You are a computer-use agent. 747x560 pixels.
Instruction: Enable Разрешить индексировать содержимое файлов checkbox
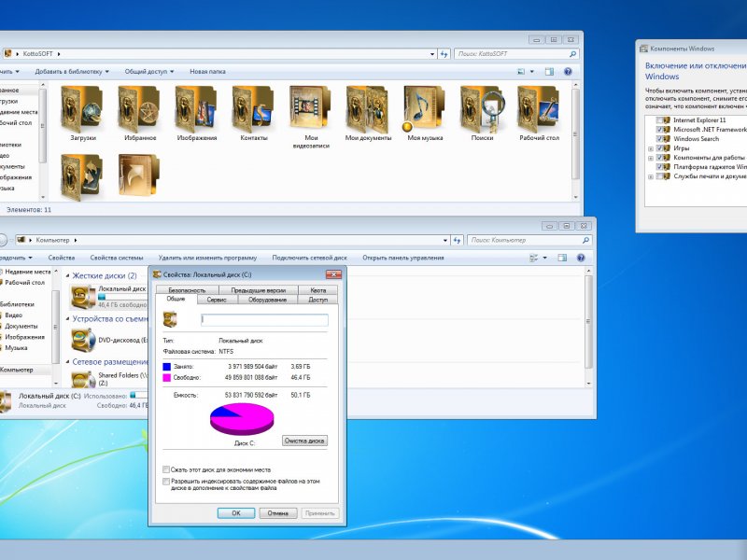click(166, 482)
